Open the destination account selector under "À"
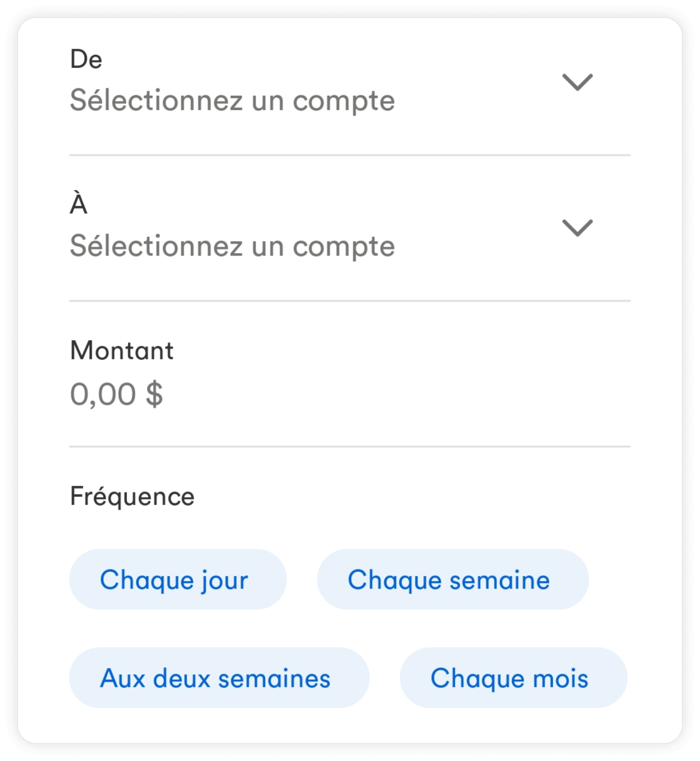700x761 pixels. 232,246
